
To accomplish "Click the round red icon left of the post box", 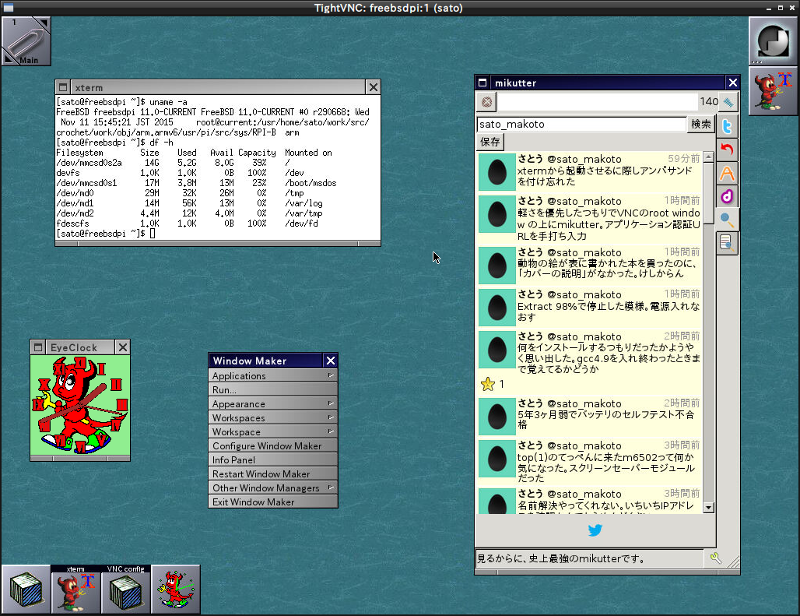I will (x=487, y=102).
